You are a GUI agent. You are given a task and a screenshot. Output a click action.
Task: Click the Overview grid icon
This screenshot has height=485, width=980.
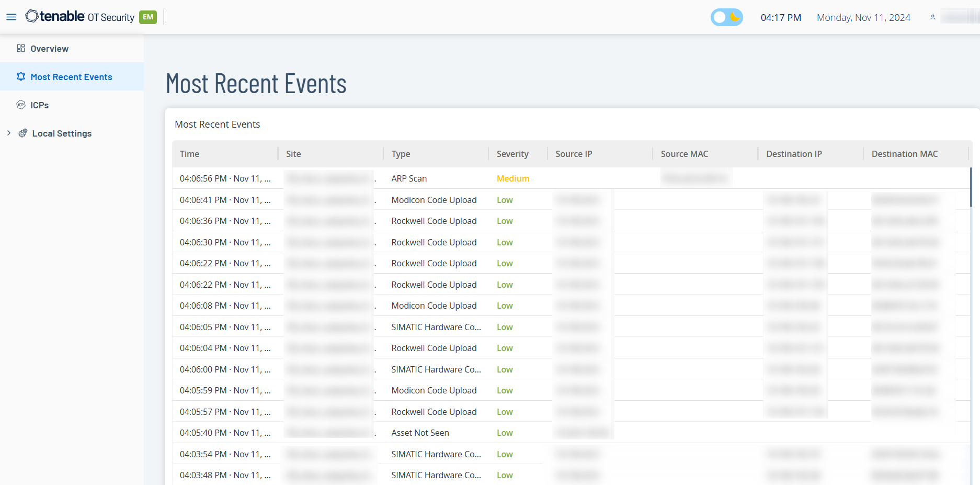[x=21, y=49]
